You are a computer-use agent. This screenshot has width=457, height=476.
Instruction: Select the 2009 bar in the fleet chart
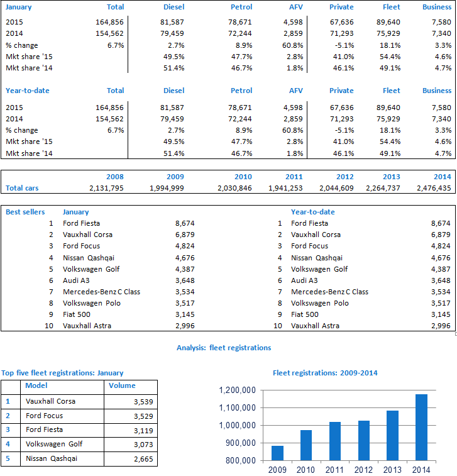[277, 453]
